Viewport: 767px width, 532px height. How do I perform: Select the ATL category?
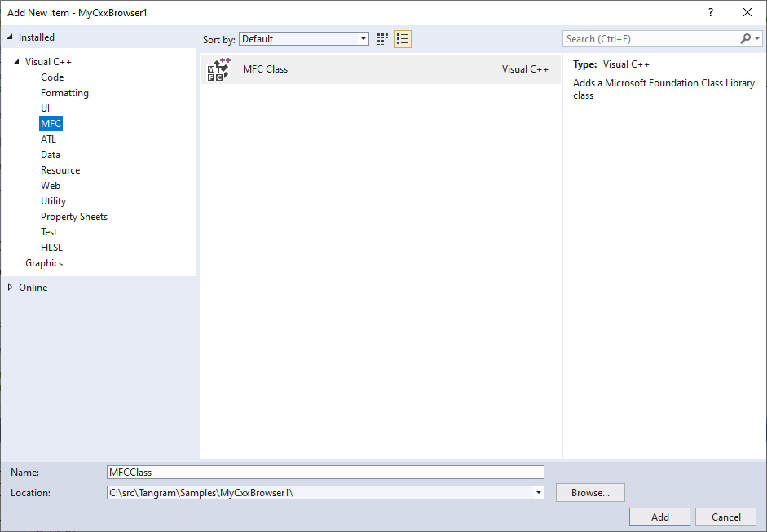pyautogui.click(x=48, y=138)
